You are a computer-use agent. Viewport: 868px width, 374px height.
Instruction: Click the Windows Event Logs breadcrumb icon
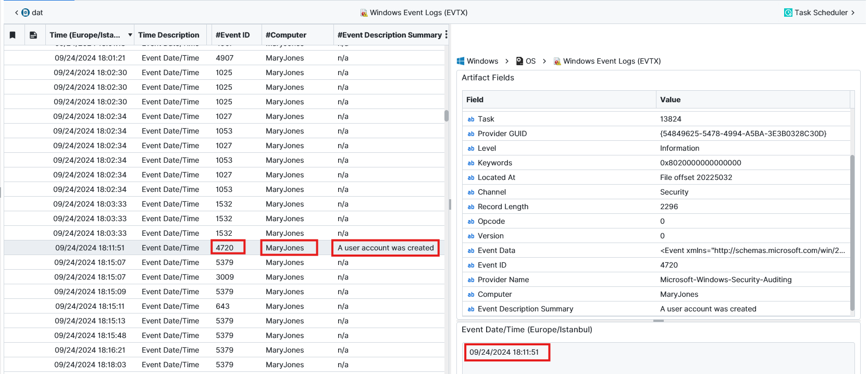click(557, 61)
